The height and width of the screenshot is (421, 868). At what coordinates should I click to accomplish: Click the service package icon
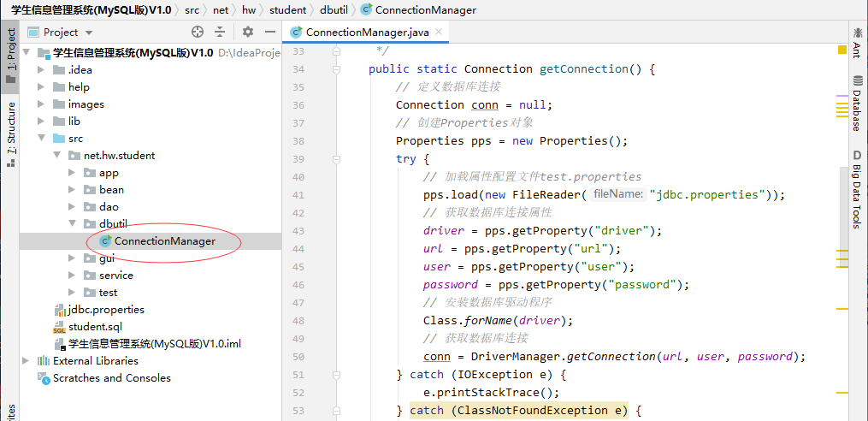tap(90, 276)
